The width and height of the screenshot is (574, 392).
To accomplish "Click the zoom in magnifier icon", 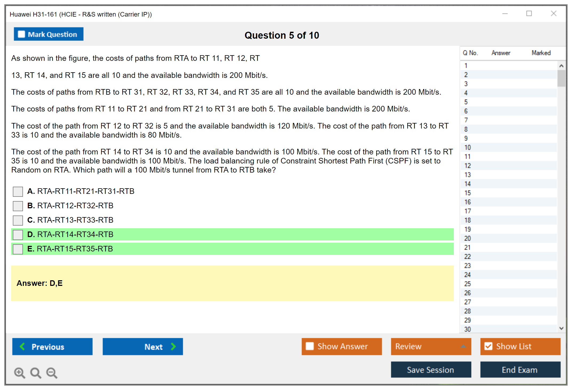I will (x=19, y=373).
